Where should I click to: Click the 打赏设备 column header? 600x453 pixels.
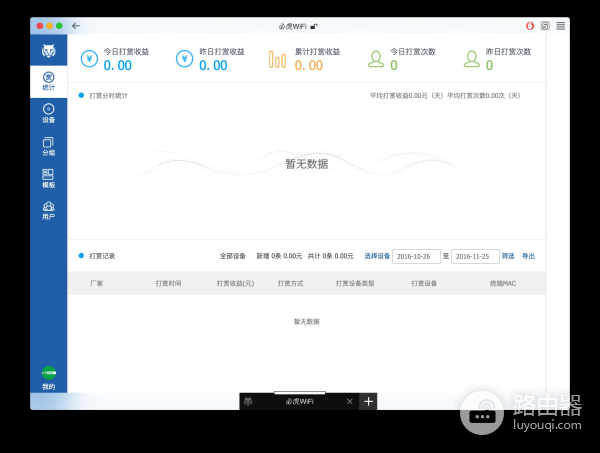point(424,283)
